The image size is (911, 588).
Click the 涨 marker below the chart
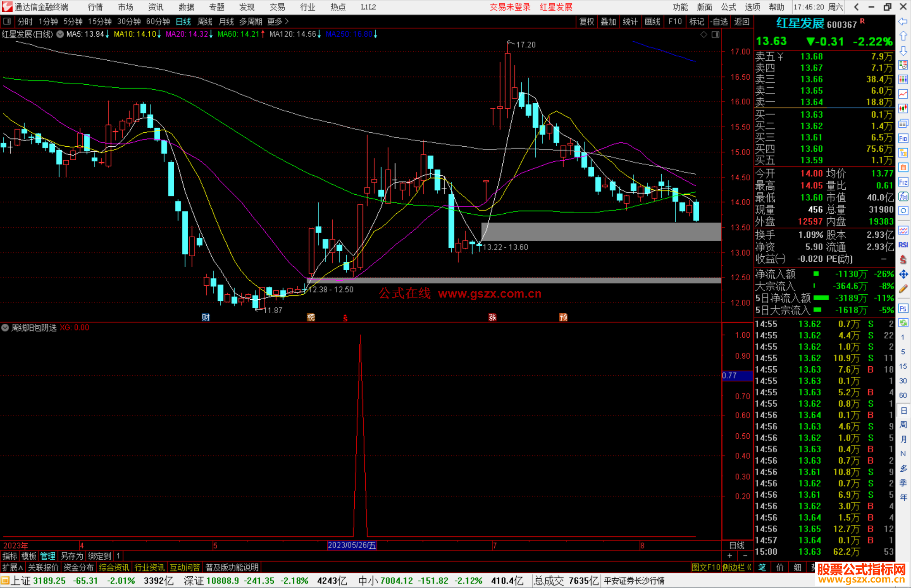(x=492, y=317)
